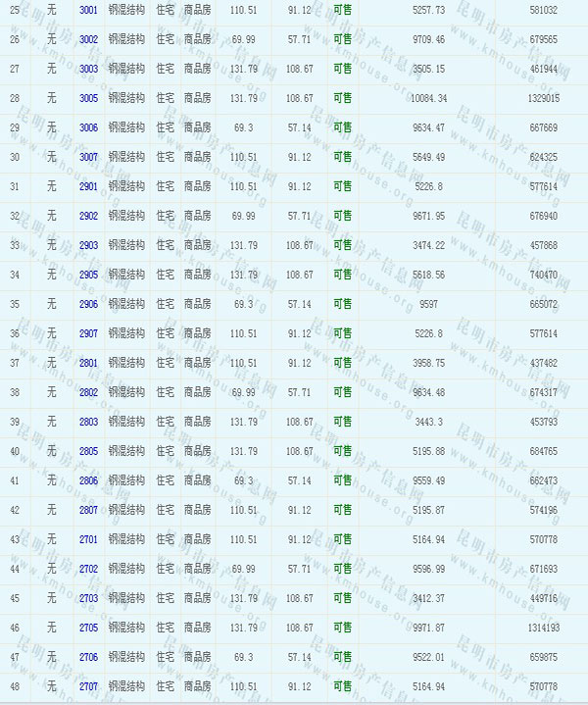Open room 3006 details
The width and height of the screenshot is (588, 705).
pos(88,127)
